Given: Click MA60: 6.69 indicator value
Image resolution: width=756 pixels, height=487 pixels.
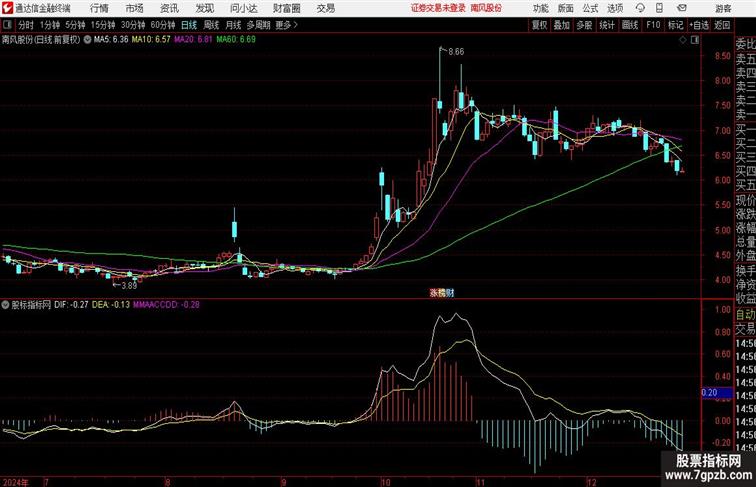Looking at the screenshot, I should [x=236, y=40].
